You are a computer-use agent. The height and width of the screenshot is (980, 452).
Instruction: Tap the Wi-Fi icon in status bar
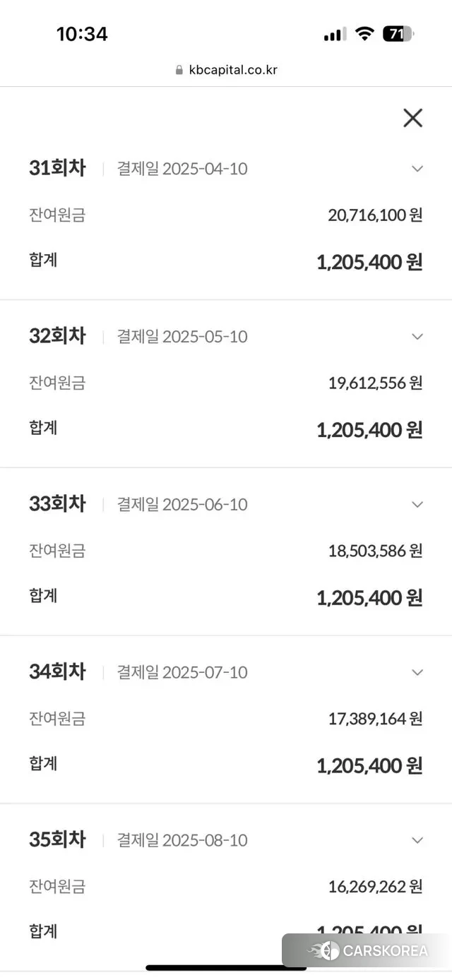click(364, 34)
